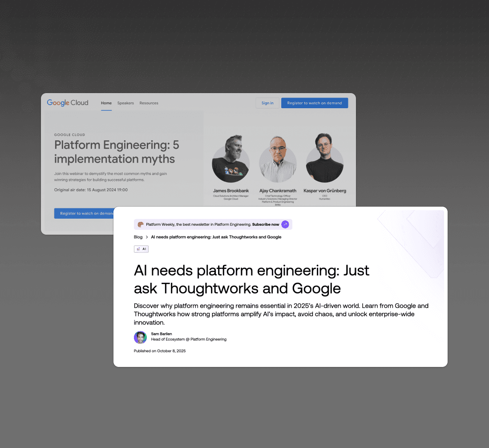The width and height of the screenshot is (489, 448).
Task: Open the Speakers tab
Action: click(125, 103)
